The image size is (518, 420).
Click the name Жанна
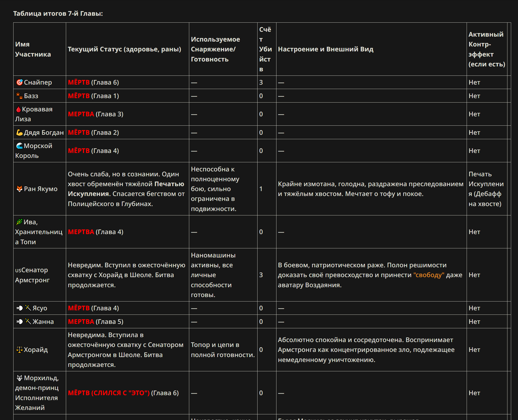click(43, 321)
